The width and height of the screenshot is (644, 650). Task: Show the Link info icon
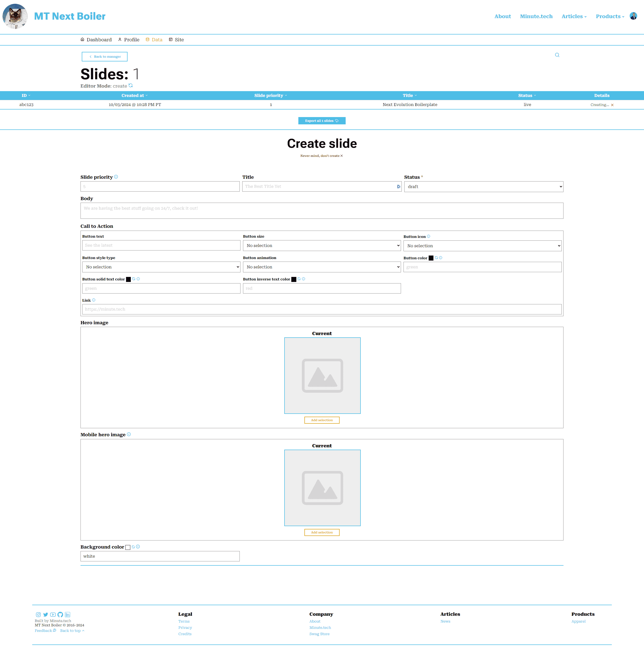tap(94, 300)
